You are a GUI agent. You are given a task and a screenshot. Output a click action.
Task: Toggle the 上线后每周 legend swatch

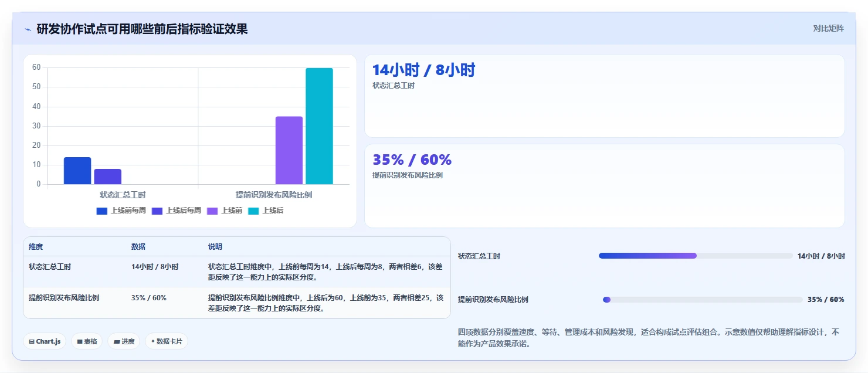click(157, 211)
